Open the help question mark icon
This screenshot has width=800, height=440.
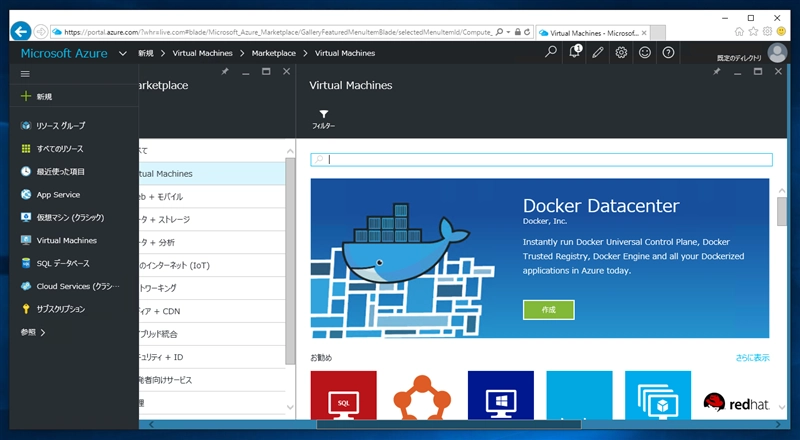click(x=668, y=52)
